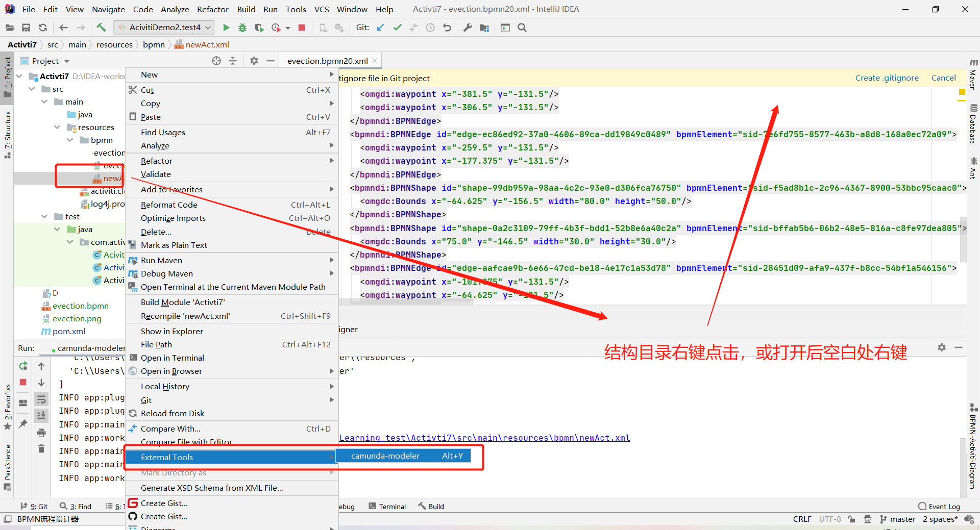980x530 pixels.
Task: Collapse the main folder node
Action: (x=45, y=102)
